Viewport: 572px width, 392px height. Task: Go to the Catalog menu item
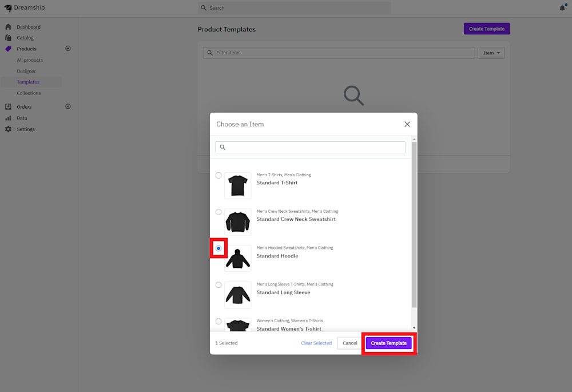coord(25,38)
